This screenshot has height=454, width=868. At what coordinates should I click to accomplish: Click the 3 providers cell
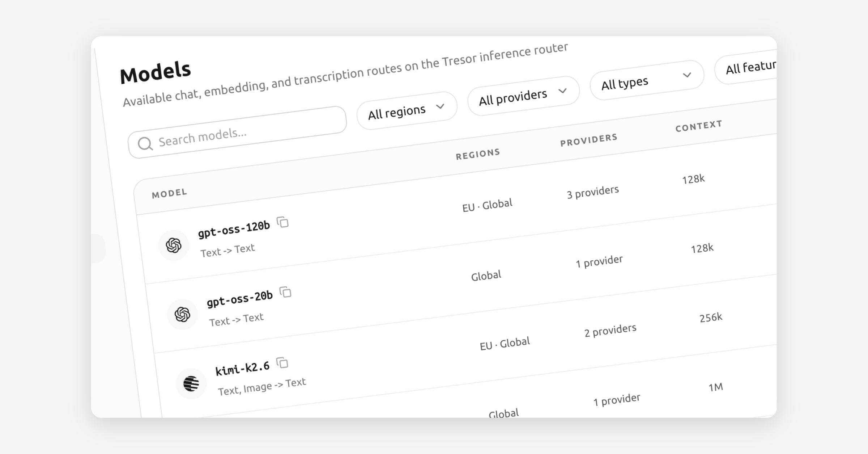(x=593, y=192)
